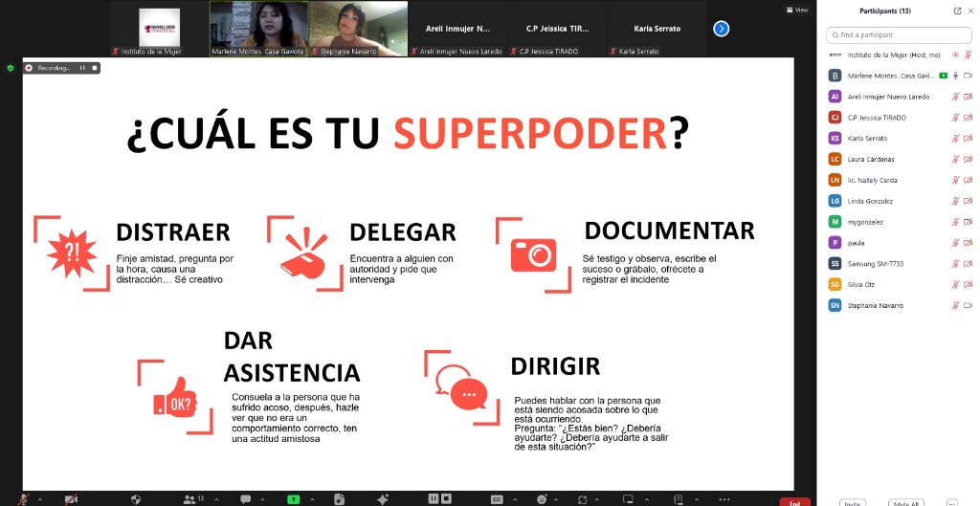Screen dimensions: 980x506
Task: Click the encryption shield icon at top left
Action: pyautogui.click(x=10, y=68)
